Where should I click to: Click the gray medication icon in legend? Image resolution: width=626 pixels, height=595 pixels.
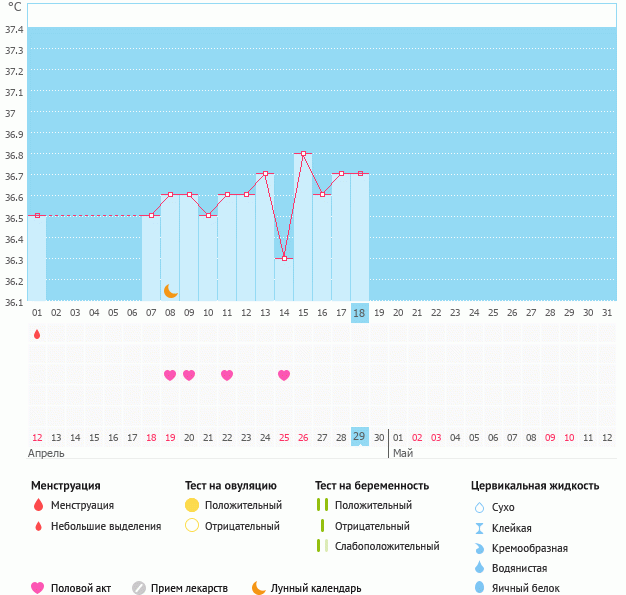coord(139,588)
